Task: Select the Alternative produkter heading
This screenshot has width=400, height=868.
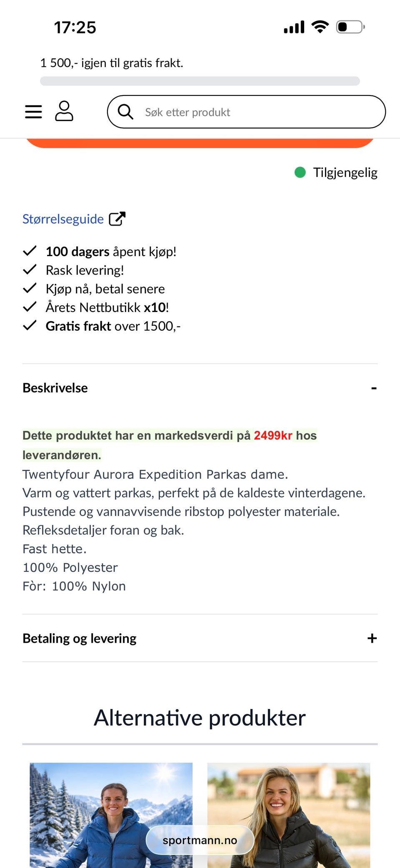Action: [200, 717]
